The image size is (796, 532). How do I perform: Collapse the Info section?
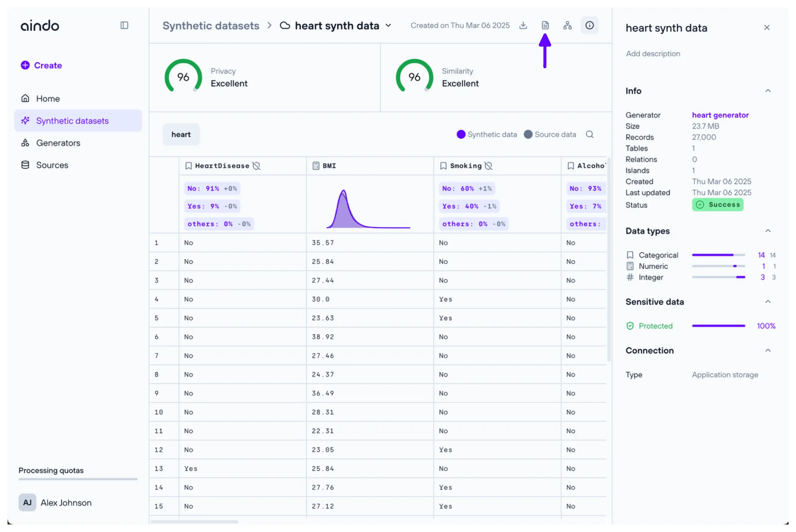click(x=768, y=91)
